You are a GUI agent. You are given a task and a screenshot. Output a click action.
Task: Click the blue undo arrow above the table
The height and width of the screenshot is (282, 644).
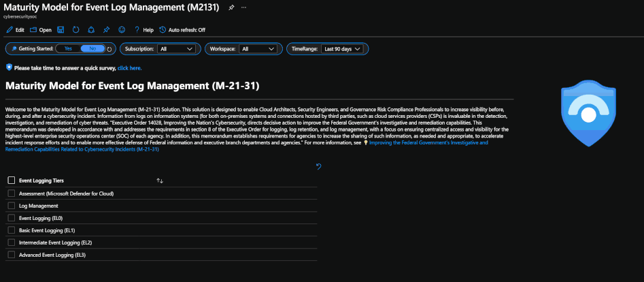[x=318, y=166]
